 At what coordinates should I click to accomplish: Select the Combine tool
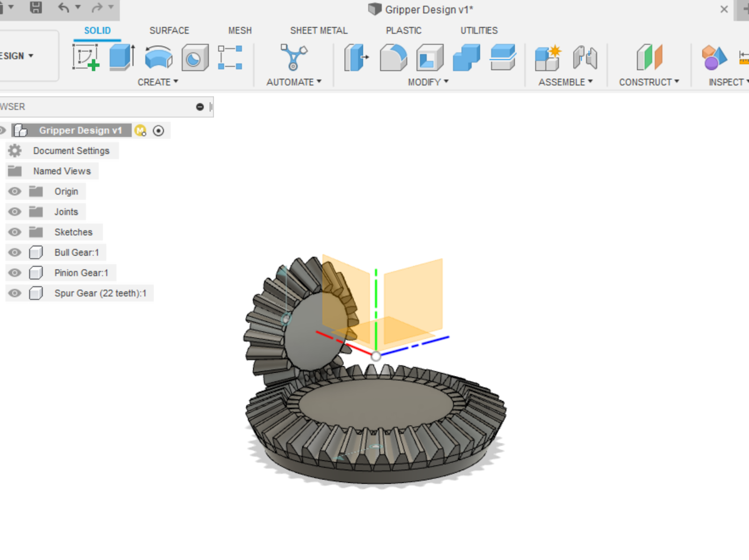pyautogui.click(x=466, y=57)
